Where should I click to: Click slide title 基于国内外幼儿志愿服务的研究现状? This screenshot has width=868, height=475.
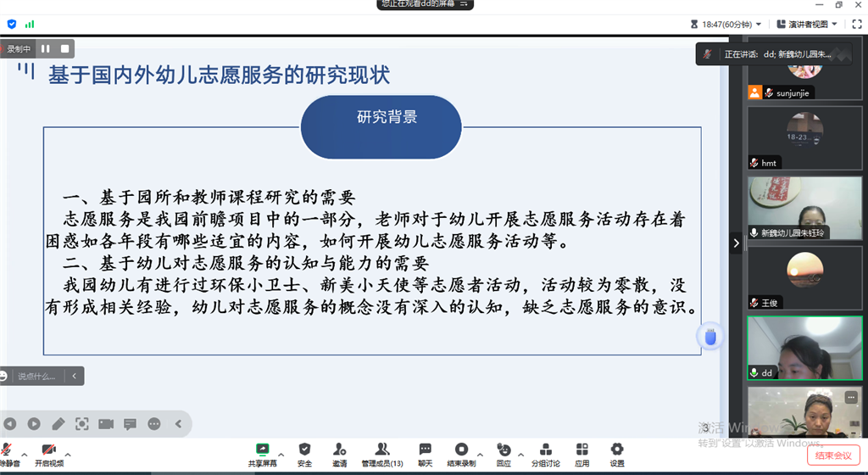[220, 75]
